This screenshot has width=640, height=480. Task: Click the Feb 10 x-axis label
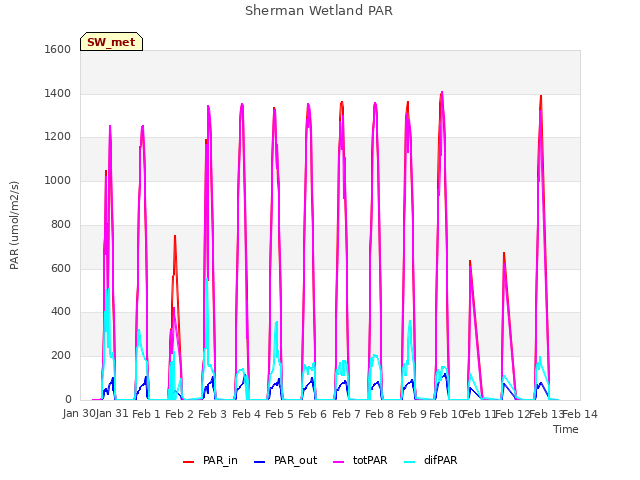tap(446, 414)
